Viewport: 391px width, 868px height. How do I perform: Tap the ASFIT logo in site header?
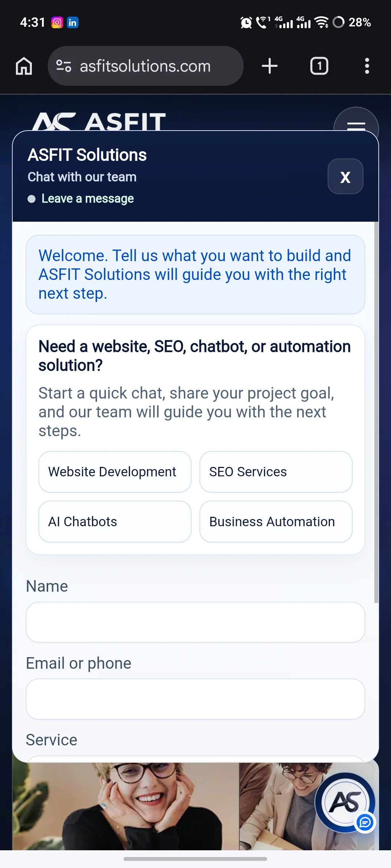point(99,121)
